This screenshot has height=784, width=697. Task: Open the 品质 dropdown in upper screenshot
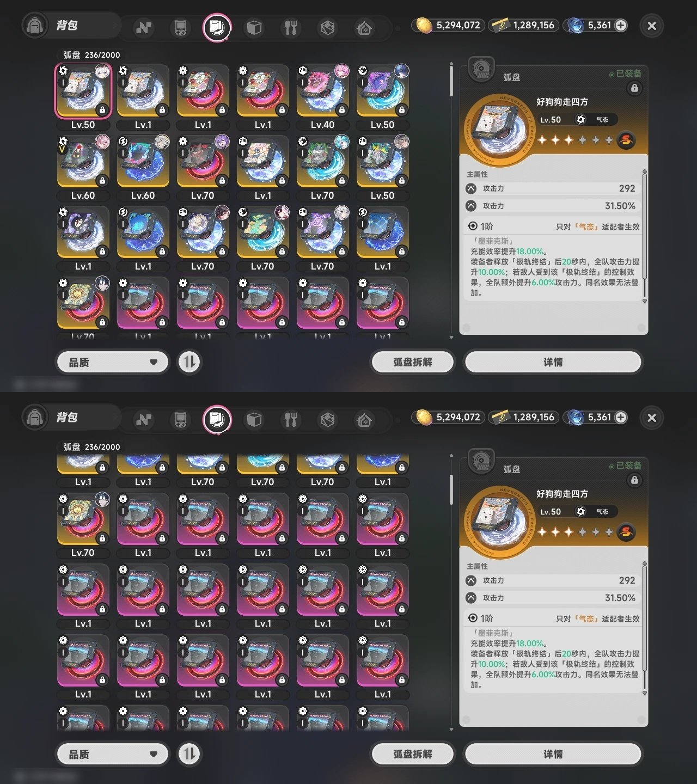tap(113, 362)
